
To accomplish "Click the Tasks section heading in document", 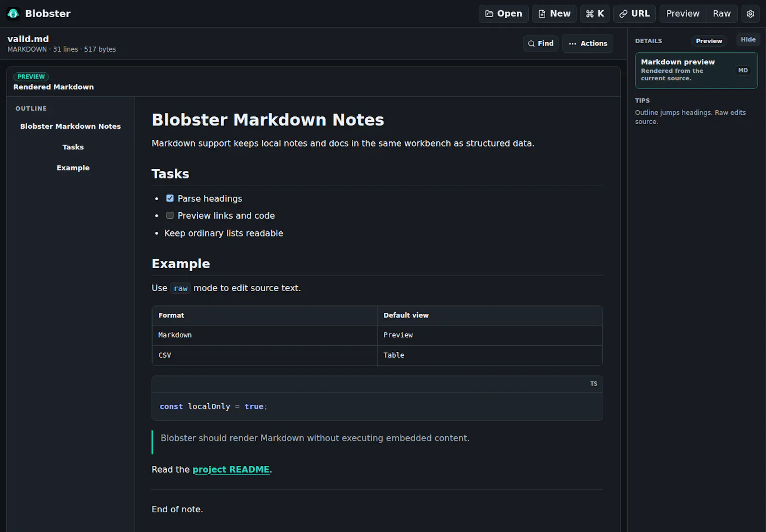I will (x=170, y=174).
